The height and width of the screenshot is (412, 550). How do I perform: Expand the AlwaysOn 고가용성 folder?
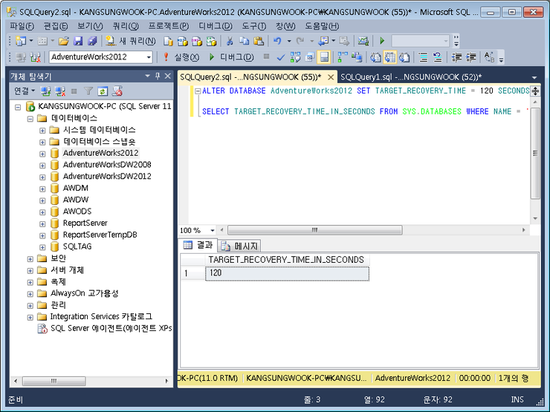click(x=30, y=294)
